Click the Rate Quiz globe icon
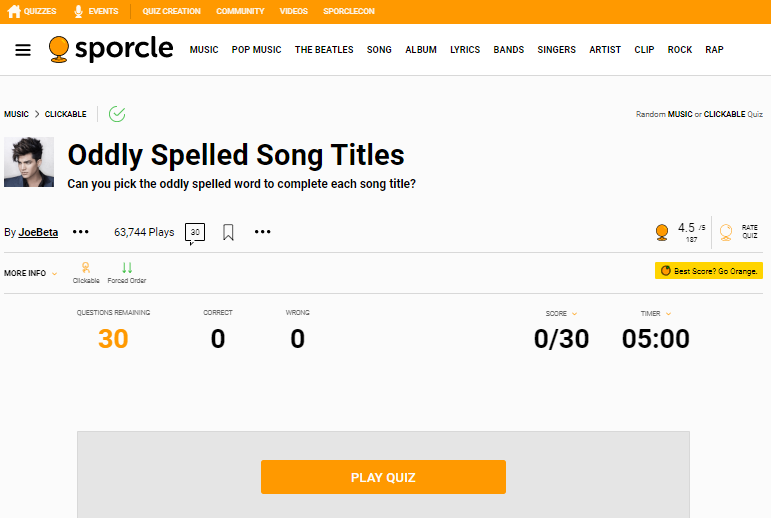771x518 pixels. (726, 232)
